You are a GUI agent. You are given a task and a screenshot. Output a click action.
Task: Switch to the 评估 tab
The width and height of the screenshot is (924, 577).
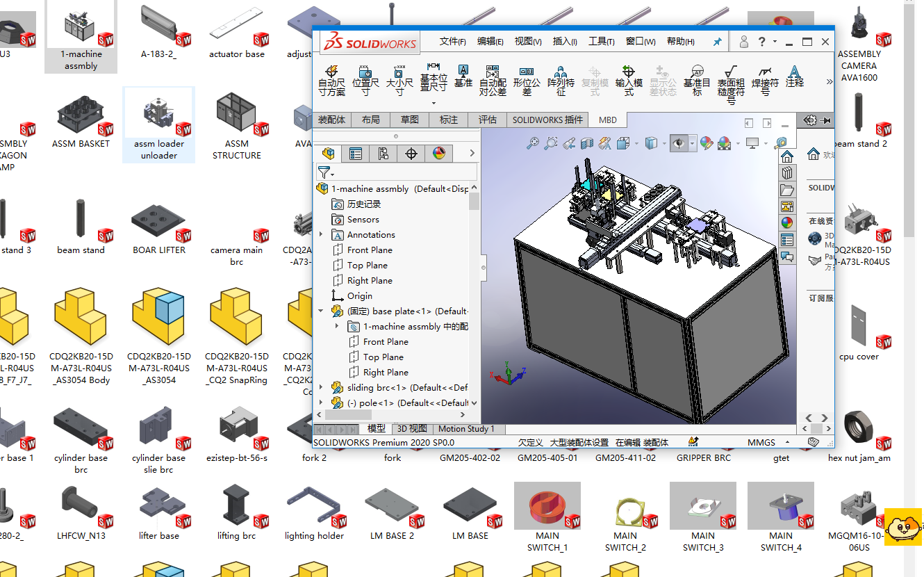488,120
